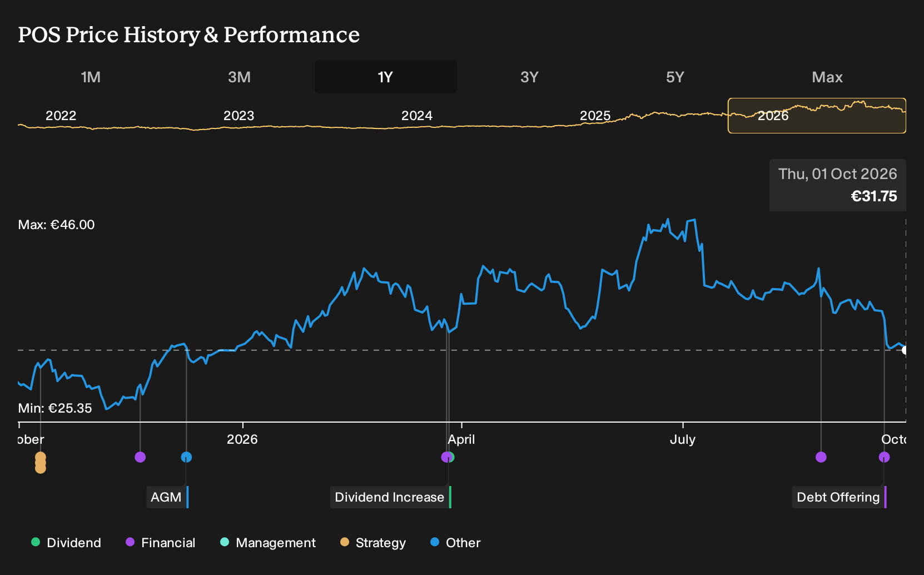
Task: Open the Debt Offering event label
Action: (x=839, y=497)
